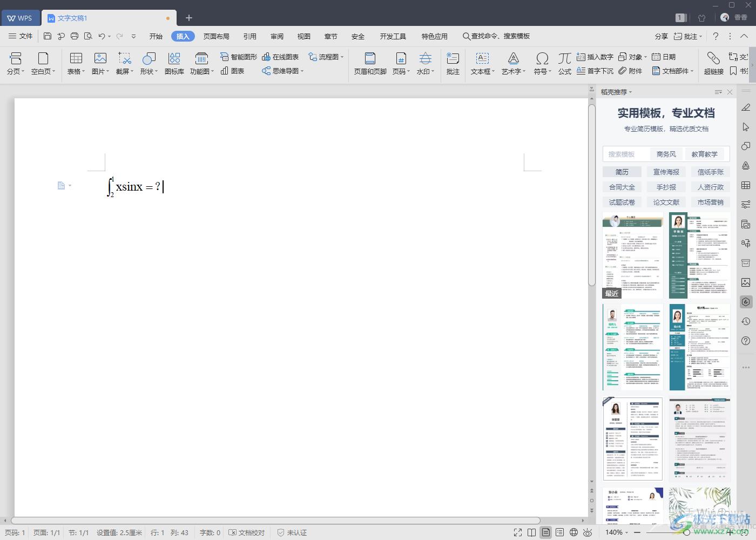
Task: Open the history icon in right sidebar
Action: [746, 321]
